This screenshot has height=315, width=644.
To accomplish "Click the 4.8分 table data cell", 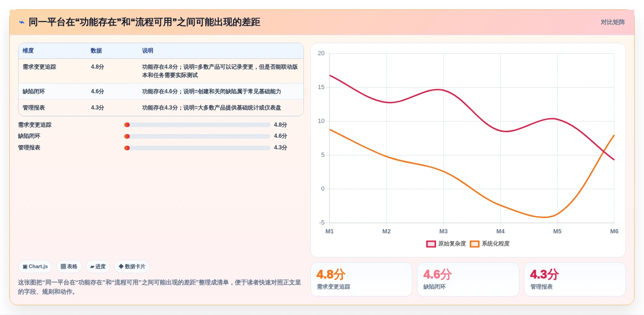I will pyautogui.click(x=98, y=67).
